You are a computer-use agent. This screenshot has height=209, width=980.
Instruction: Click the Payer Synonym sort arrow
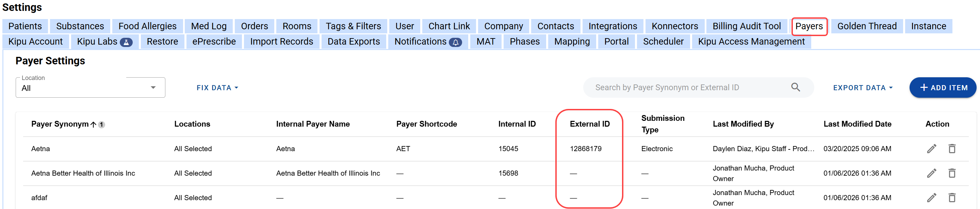93,125
